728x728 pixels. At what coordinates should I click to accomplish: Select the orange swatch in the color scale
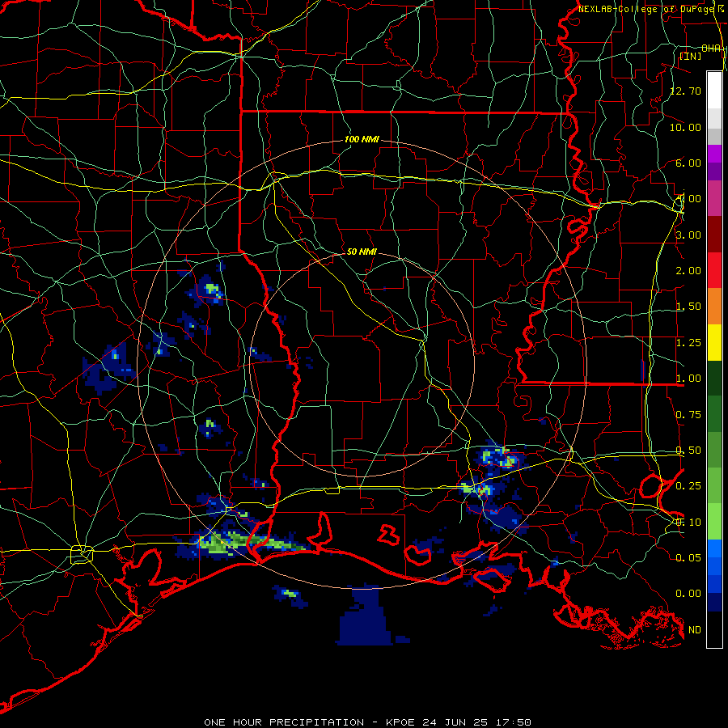(x=714, y=306)
